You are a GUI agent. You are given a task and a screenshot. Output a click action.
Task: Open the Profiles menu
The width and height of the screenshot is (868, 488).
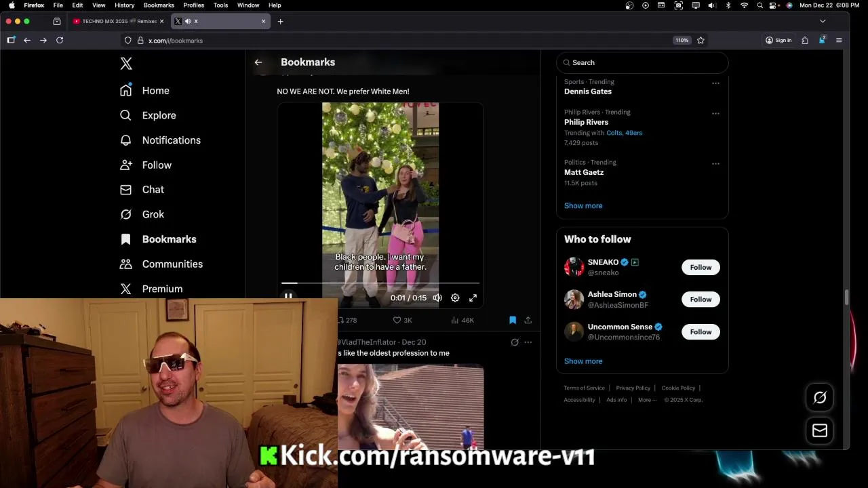(193, 5)
